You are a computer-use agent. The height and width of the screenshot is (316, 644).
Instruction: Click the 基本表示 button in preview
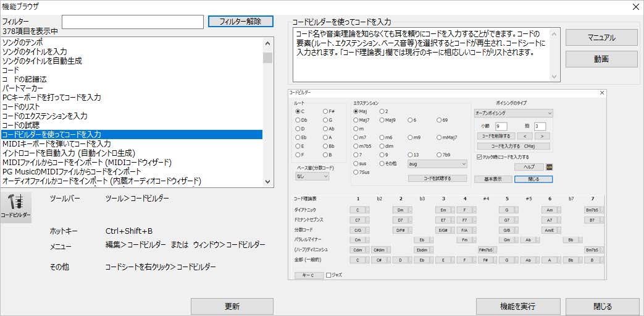[x=493, y=179]
